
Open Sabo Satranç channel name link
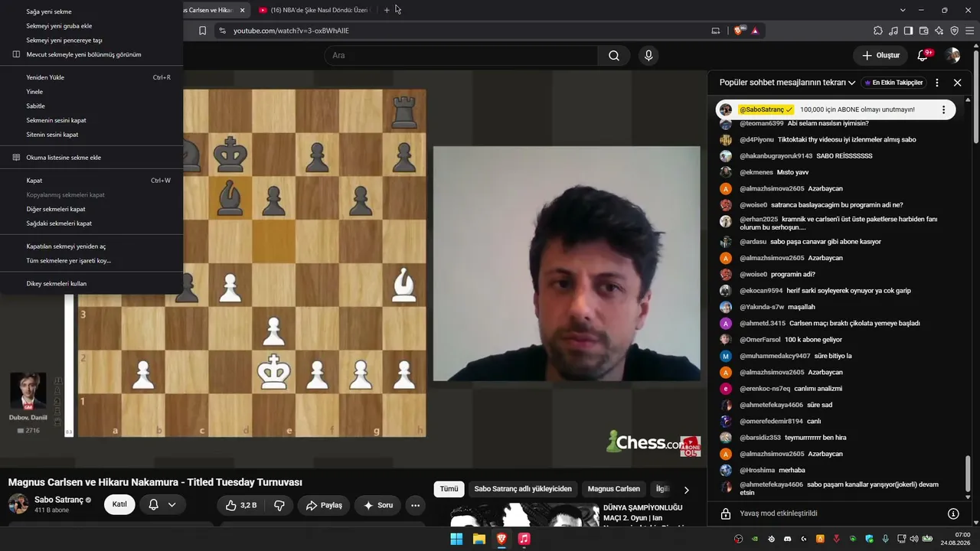click(58, 500)
